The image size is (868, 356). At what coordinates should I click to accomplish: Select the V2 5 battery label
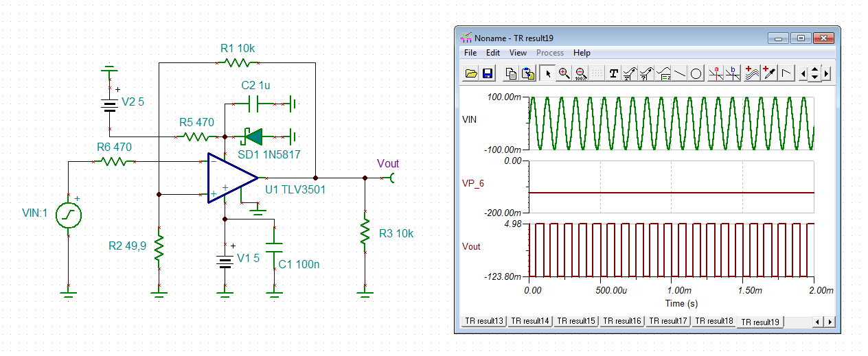(133, 102)
